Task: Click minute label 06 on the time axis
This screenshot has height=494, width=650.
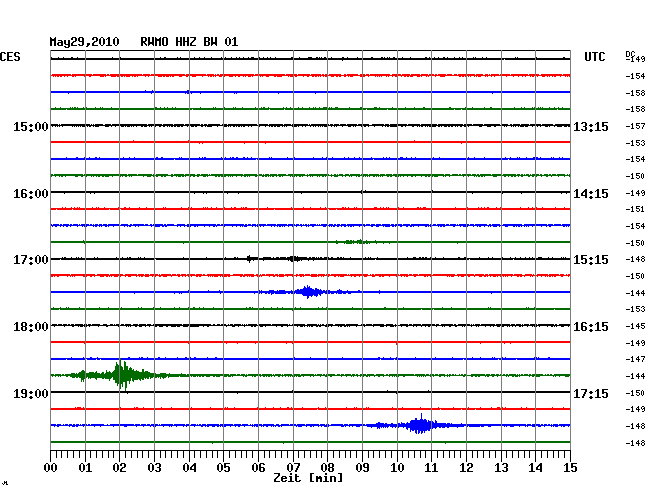Action: click(258, 467)
